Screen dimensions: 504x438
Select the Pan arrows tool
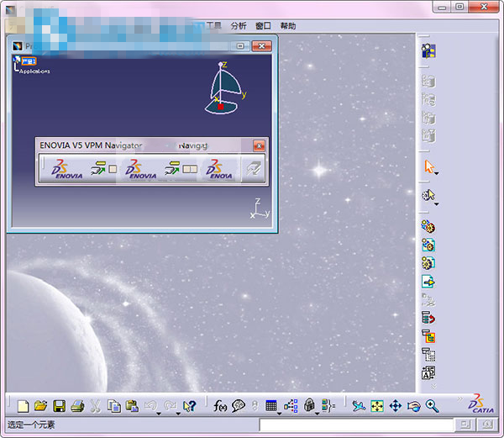click(x=396, y=406)
